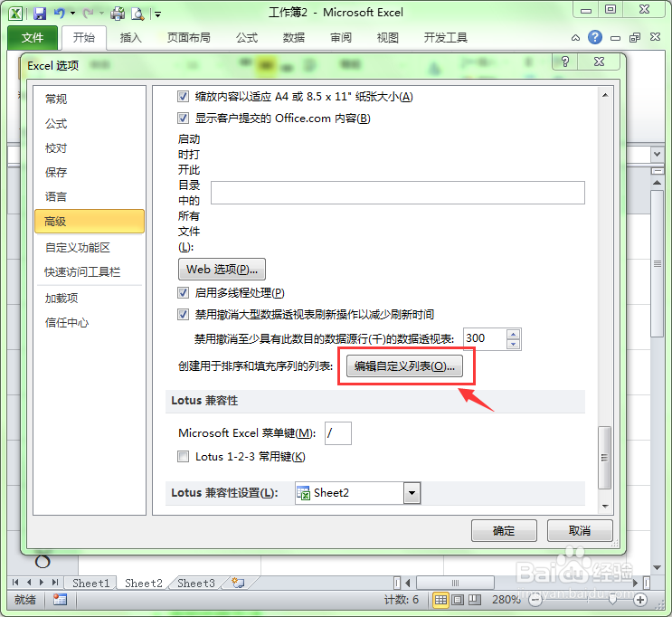Switch to Page Break Preview in status bar
This screenshot has width=672, height=617.
[475, 600]
